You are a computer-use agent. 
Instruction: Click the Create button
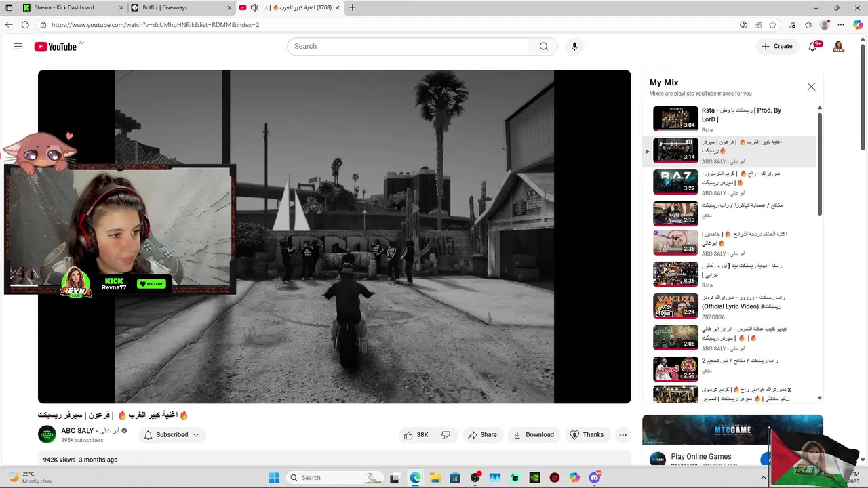click(x=777, y=46)
